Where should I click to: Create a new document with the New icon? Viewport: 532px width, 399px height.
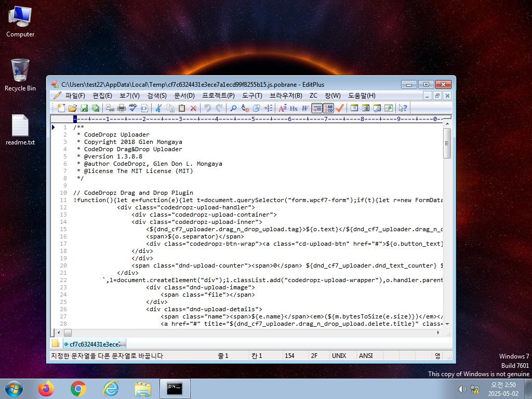61,108
